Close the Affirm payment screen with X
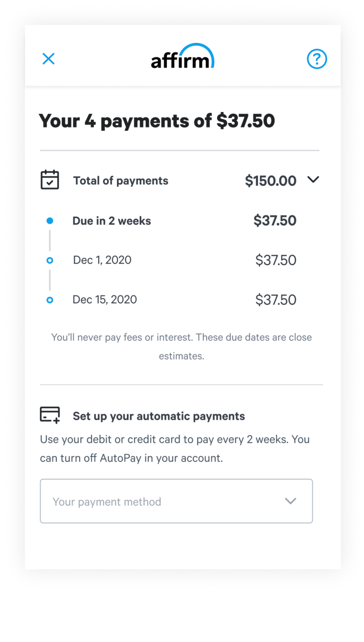This screenshot has width=364, height=642. (48, 59)
